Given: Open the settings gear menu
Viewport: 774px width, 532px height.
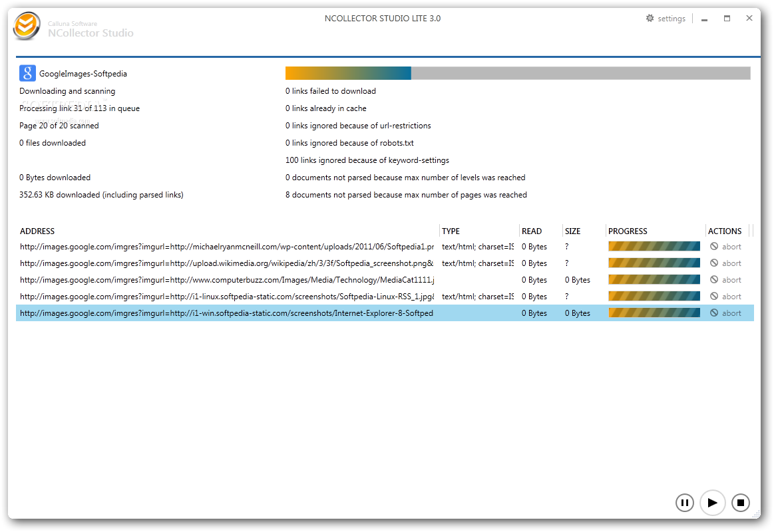Looking at the screenshot, I should 666,19.
